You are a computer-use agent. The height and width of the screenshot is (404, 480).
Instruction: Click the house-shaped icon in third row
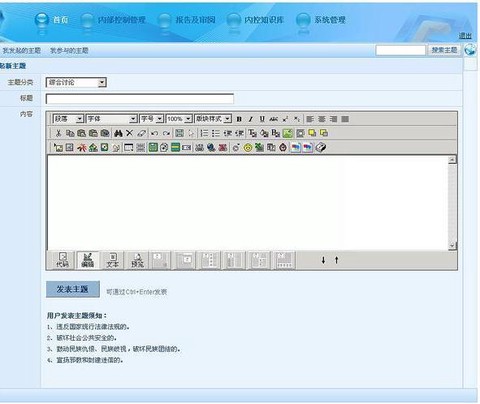(93, 147)
